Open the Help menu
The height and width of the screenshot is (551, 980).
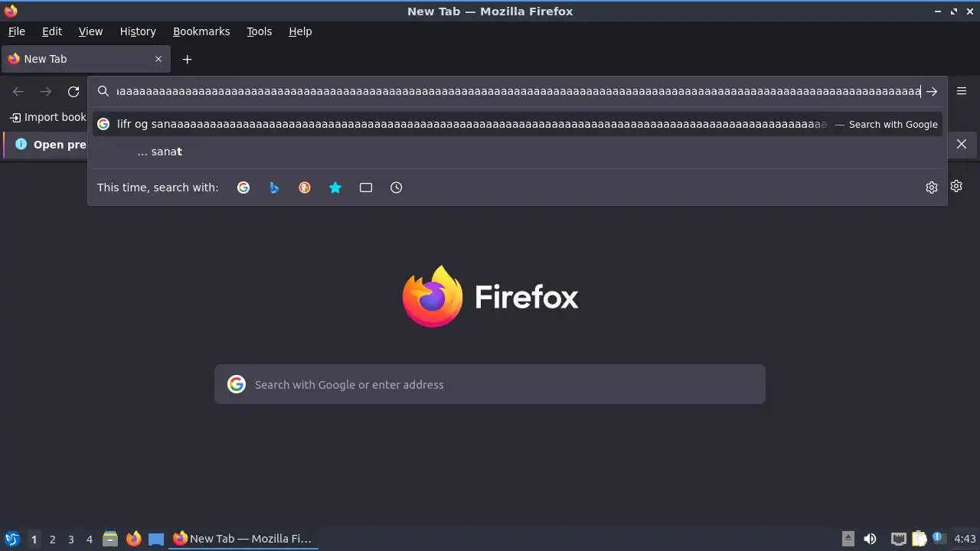click(x=300, y=31)
